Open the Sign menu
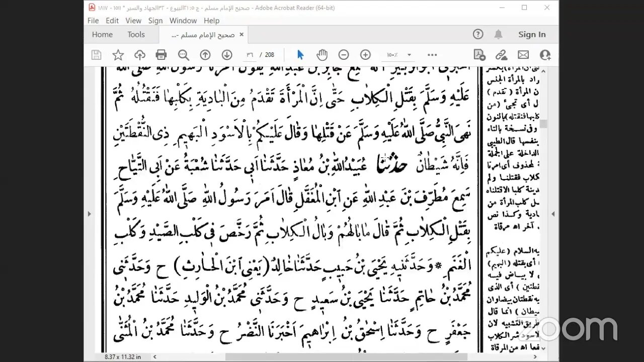This screenshot has height=362, width=644. pos(155,21)
